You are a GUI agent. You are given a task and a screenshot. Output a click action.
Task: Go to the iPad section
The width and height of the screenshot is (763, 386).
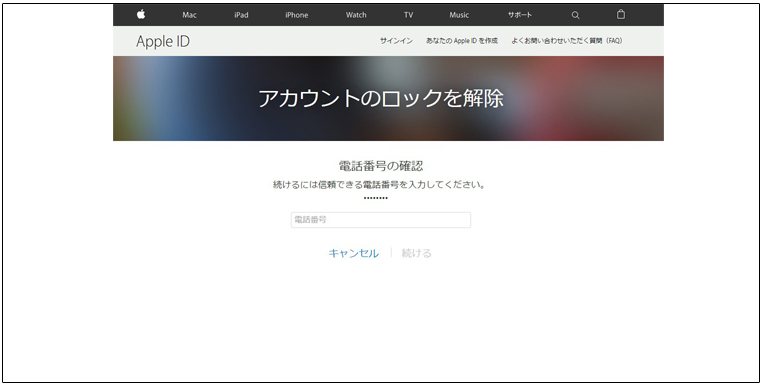point(241,15)
